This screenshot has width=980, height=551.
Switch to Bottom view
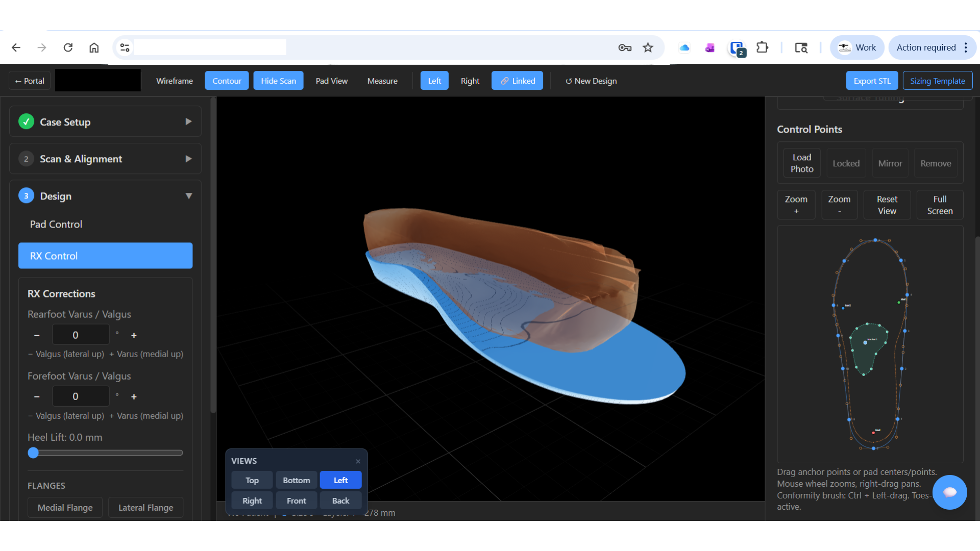[297, 480]
